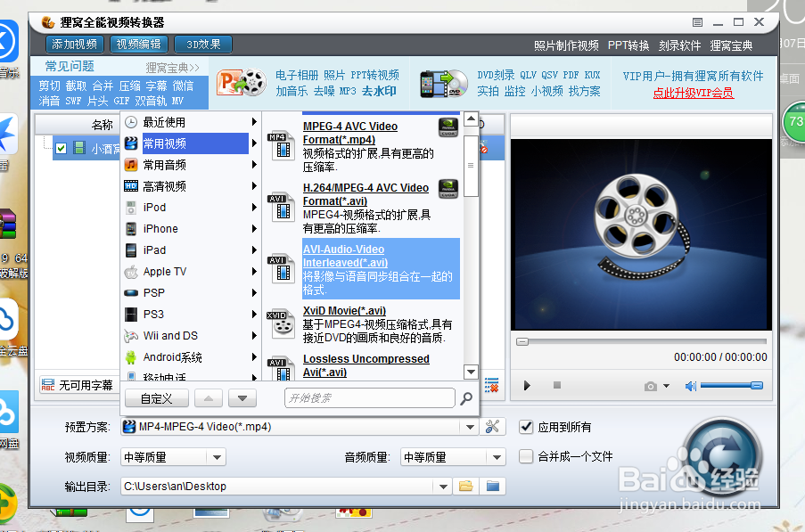
Task: Start conversion with round convert button
Action: tap(723, 458)
